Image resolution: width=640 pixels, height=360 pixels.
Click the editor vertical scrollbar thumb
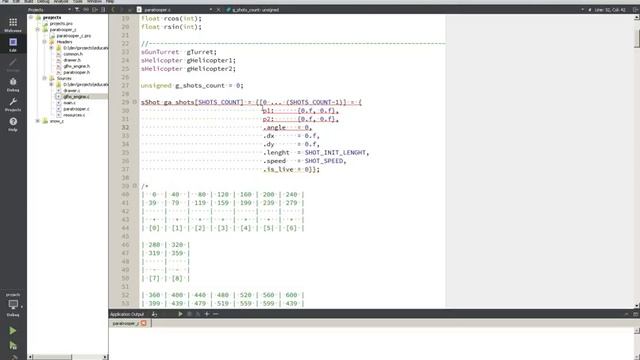(637, 39)
